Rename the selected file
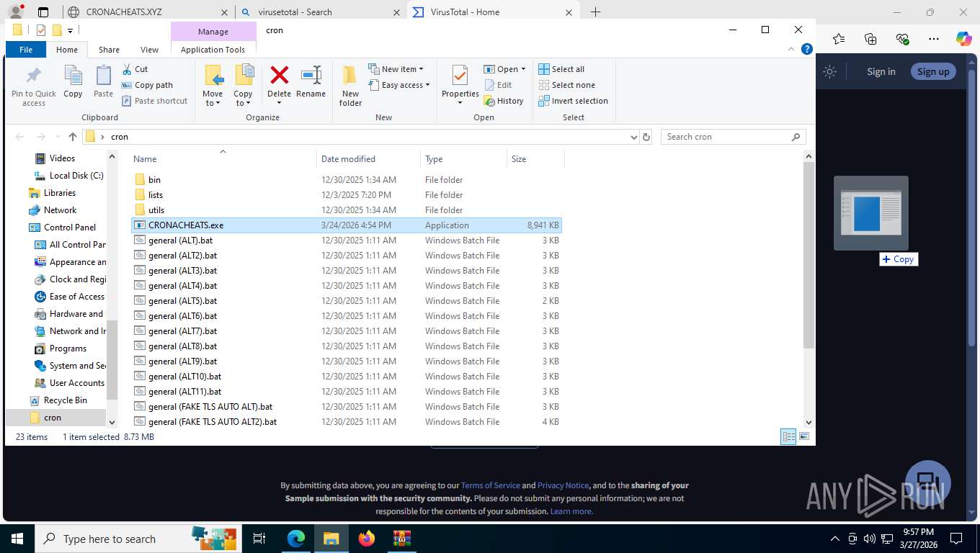The image size is (980, 553). pyautogui.click(x=311, y=81)
